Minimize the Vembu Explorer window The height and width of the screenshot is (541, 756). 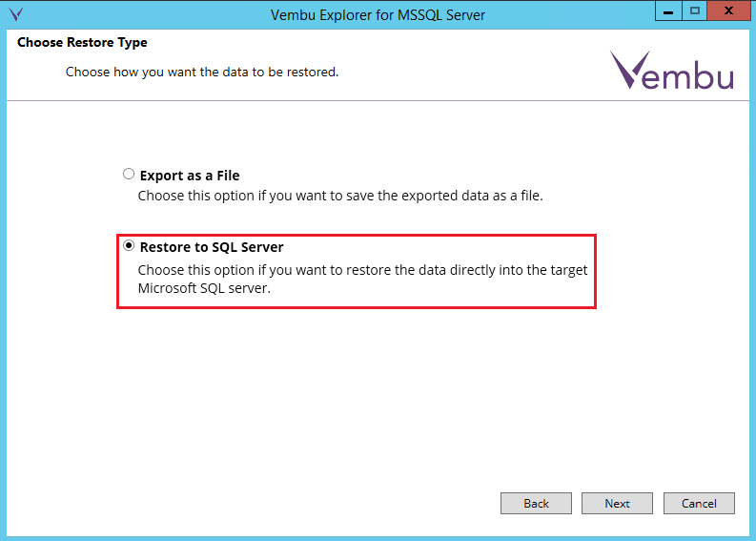667,10
